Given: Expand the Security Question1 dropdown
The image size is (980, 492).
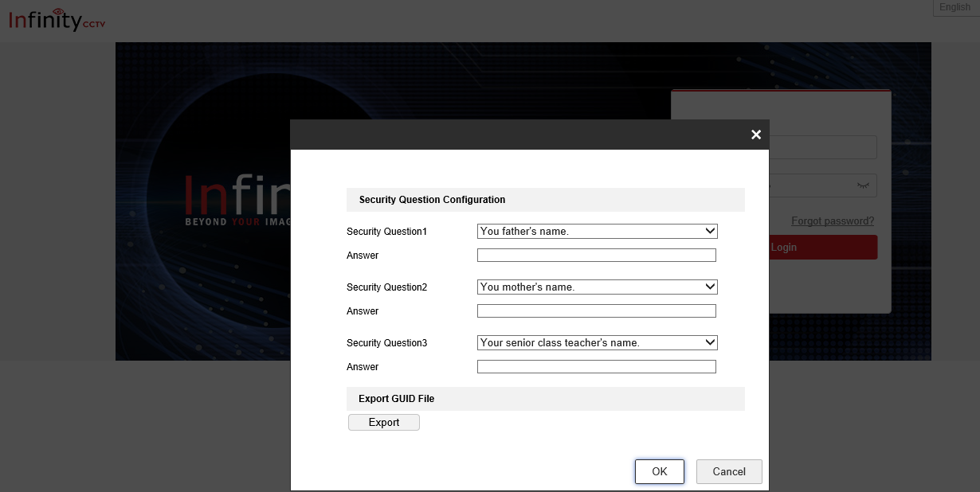Looking at the screenshot, I should click(597, 232).
